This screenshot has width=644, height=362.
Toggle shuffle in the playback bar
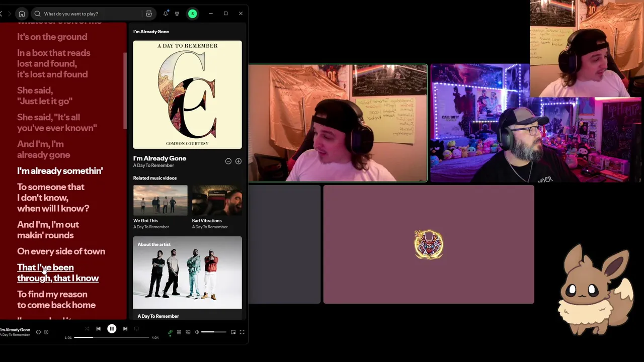tap(87, 329)
